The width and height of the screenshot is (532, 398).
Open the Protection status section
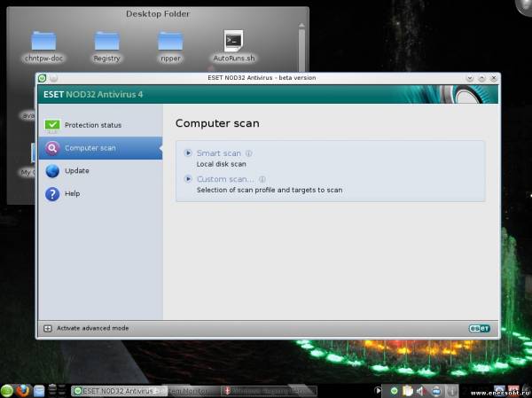click(100, 125)
